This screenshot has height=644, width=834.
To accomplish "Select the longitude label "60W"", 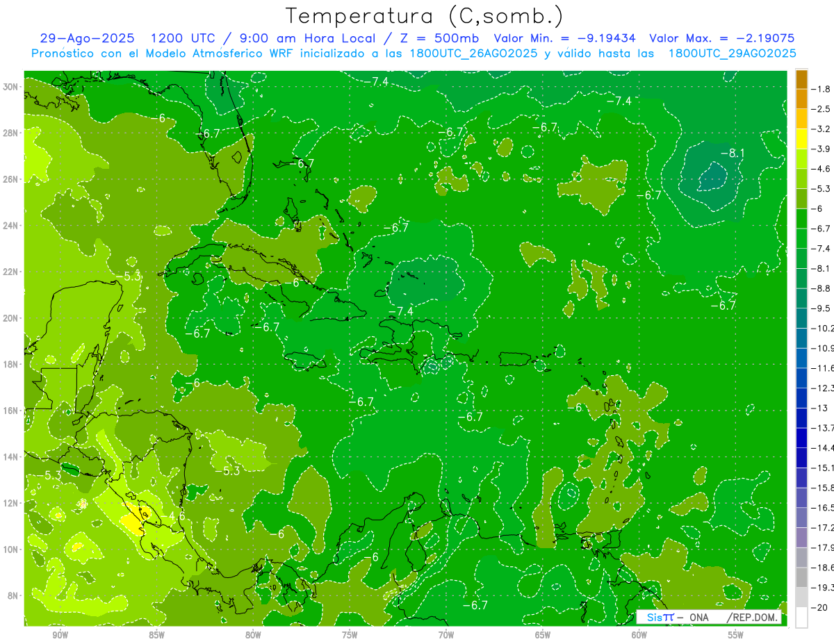I will [x=639, y=636].
